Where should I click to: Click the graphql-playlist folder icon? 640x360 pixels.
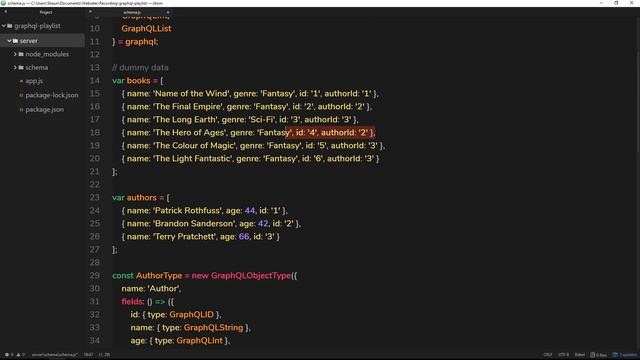(x=10, y=26)
